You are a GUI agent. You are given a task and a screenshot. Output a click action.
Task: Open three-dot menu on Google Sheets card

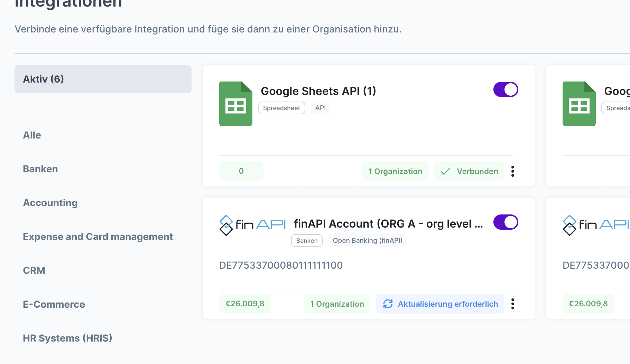[x=513, y=171]
